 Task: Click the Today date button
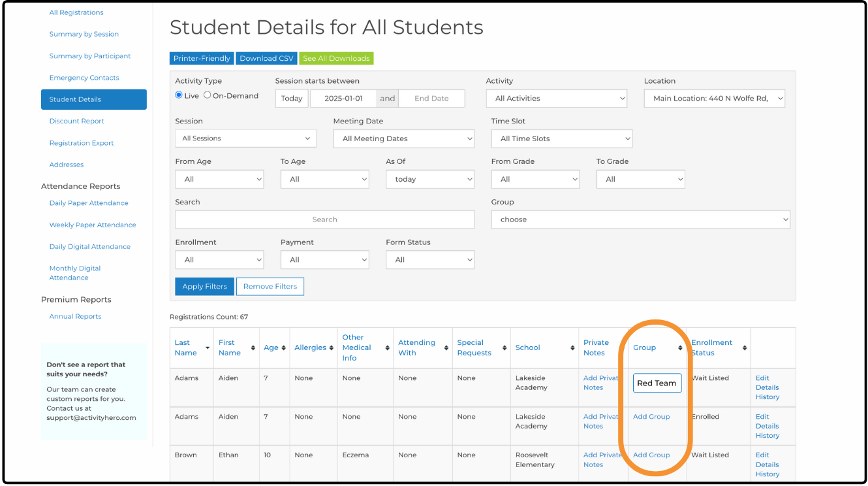(x=292, y=99)
